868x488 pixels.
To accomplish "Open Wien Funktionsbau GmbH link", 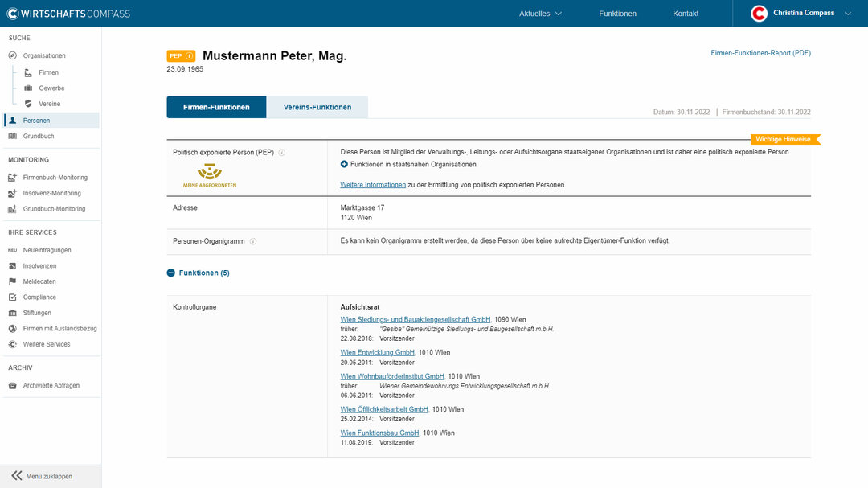I will click(x=379, y=433).
